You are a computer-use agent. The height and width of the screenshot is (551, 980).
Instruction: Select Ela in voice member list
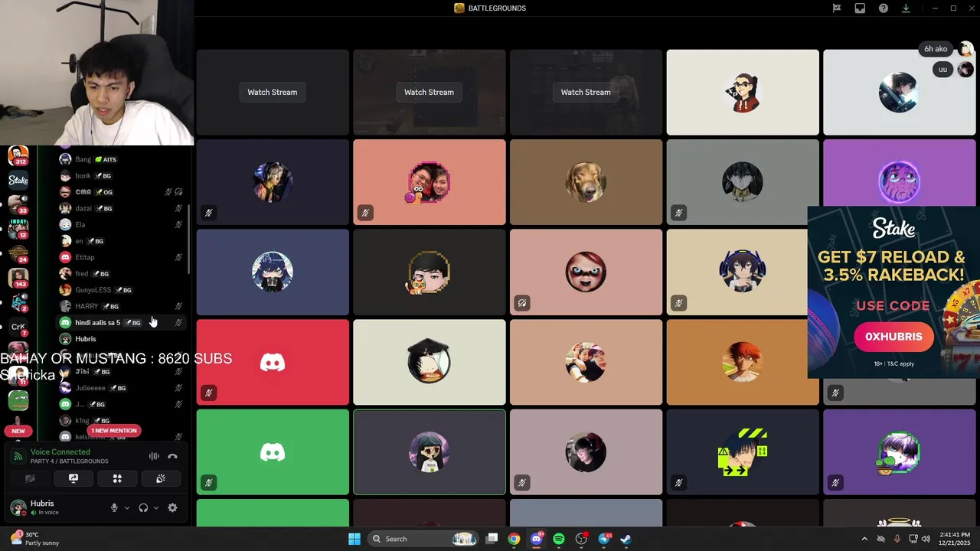click(x=122, y=224)
